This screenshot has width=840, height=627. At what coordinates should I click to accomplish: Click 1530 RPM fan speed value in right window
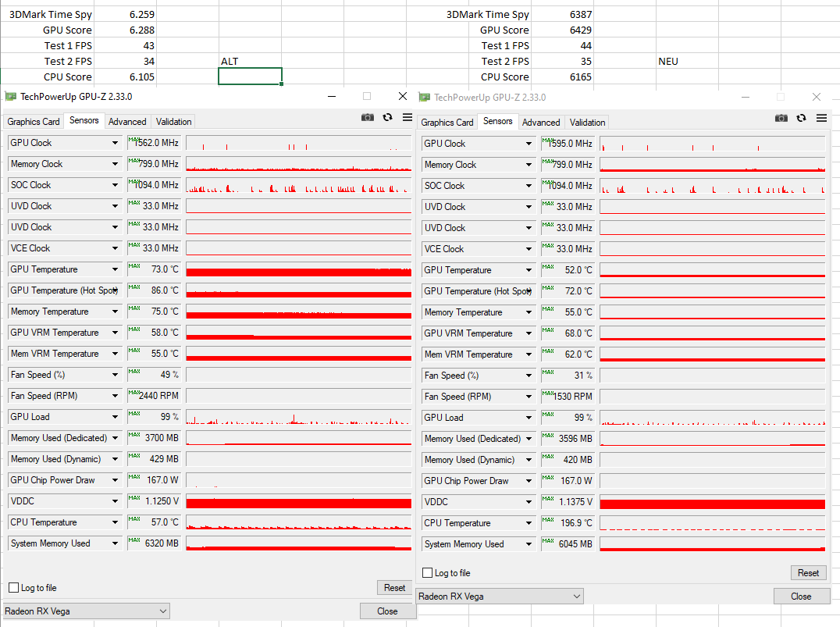click(568, 397)
